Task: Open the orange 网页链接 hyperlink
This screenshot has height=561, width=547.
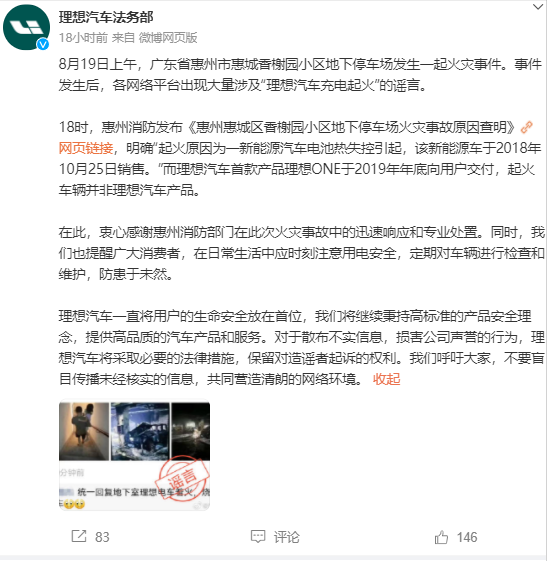Action: [x=86, y=148]
